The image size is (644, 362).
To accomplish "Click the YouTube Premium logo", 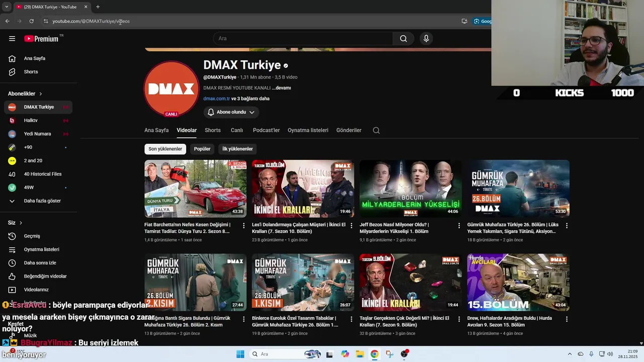I will 41,39.
